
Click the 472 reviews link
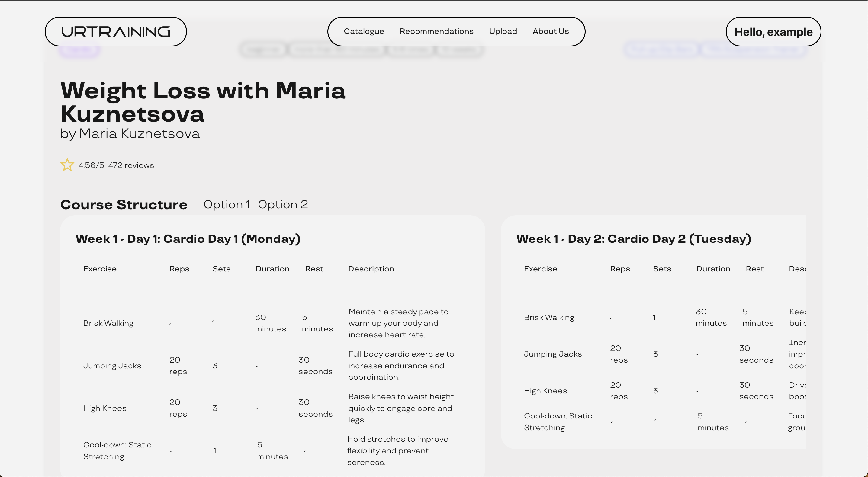131,165
